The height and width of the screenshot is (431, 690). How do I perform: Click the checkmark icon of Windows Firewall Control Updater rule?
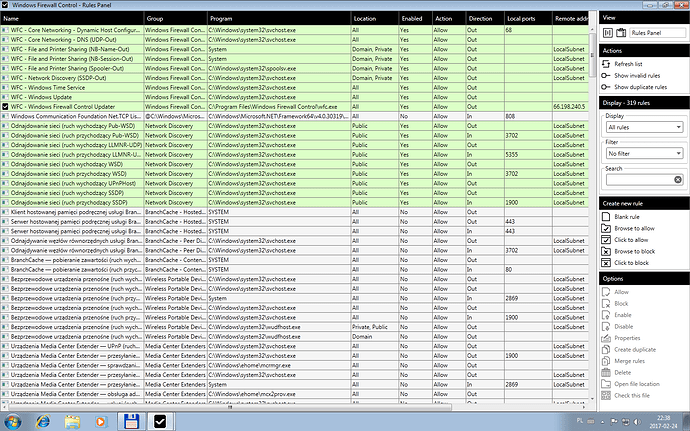pyautogui.click(x=5, y=107)
